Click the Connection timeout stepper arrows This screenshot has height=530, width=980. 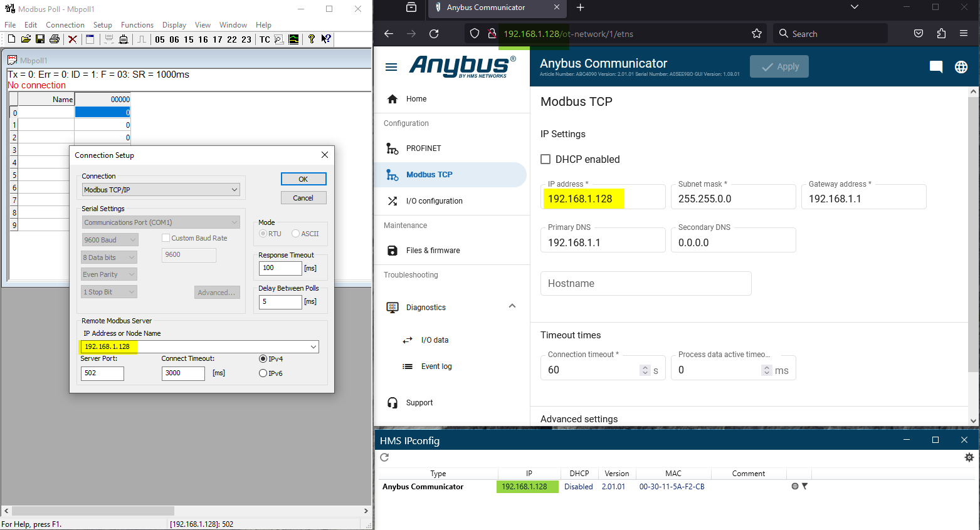click(645, 370)
